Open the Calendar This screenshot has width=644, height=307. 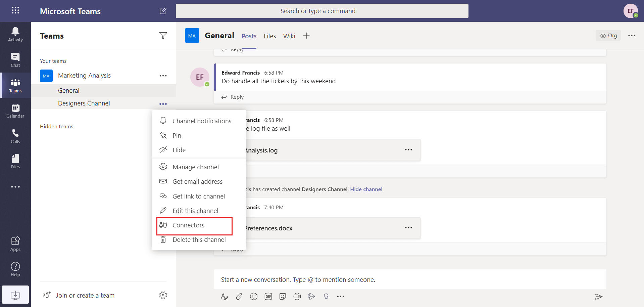[15, 111]
